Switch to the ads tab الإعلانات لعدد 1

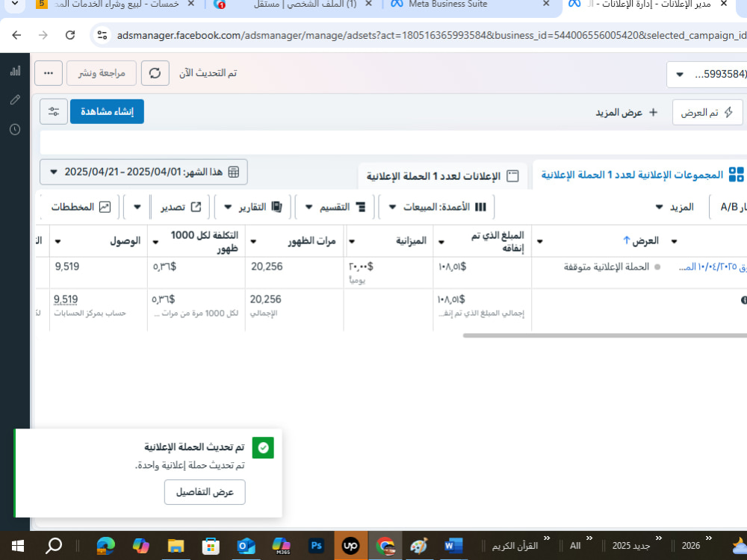coord(442,176)
